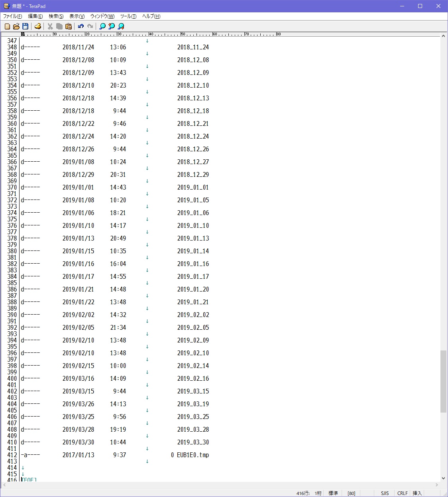The width and height of the screenshot is (448, 497).
Task: Click the cut scissors icon
Action: pyautogui.click(x=50, y=26)
